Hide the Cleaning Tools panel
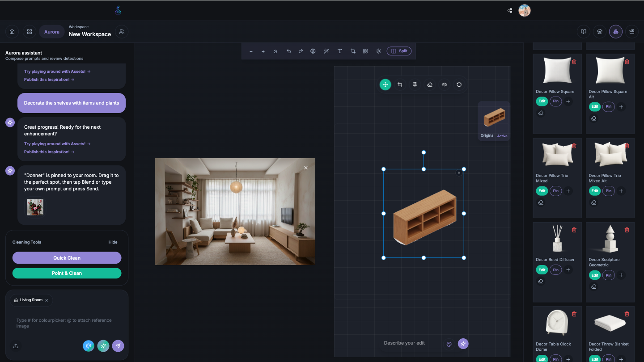 click(113, 242)
